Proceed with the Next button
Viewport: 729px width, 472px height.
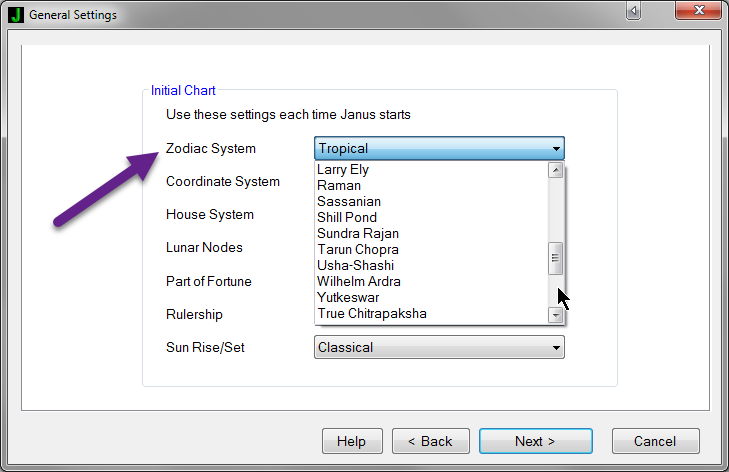[536, 441]
